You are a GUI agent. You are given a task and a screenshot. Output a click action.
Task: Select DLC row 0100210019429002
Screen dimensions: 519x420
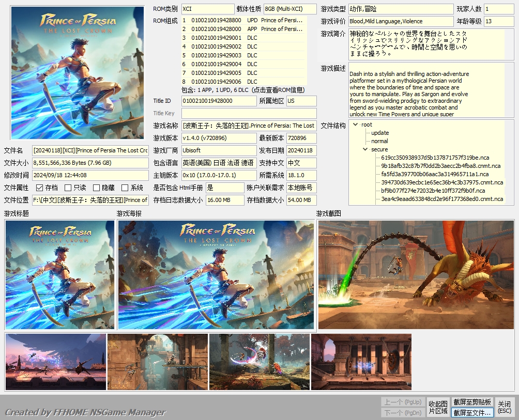coord(243,46)
